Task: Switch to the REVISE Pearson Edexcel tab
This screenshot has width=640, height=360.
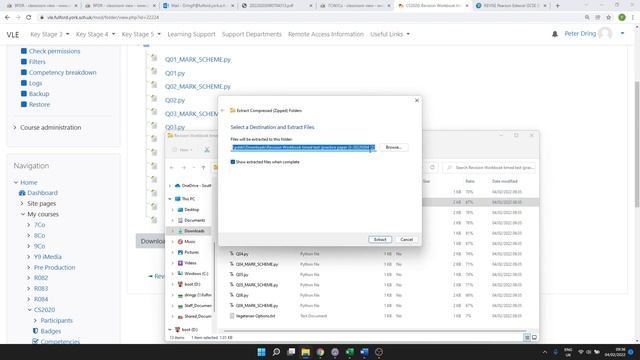Action: 511,6
